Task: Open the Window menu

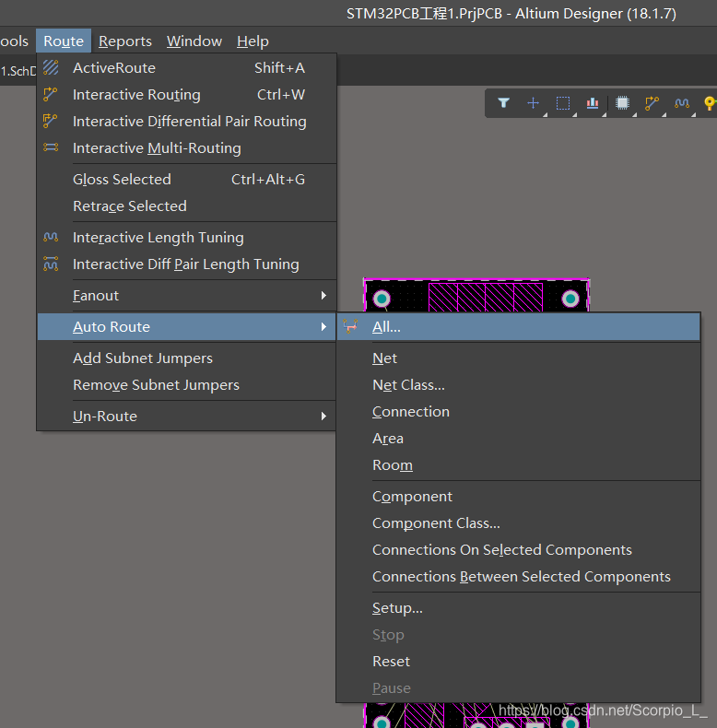Action: tap(194, 41)
